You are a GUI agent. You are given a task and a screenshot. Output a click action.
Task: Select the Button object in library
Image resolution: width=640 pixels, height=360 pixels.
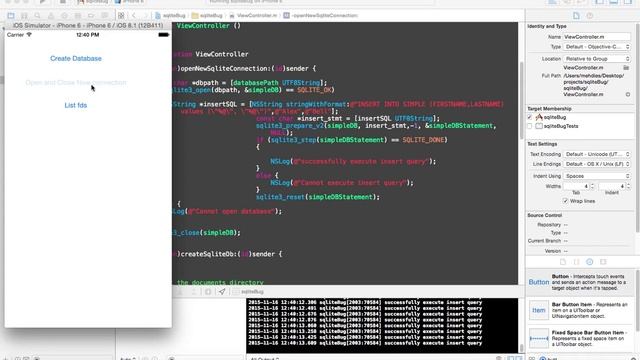[579, 282]
